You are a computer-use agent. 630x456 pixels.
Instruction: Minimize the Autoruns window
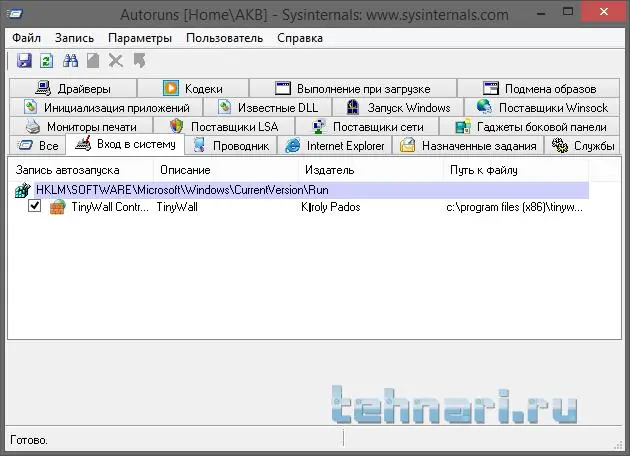click(541, 13)
